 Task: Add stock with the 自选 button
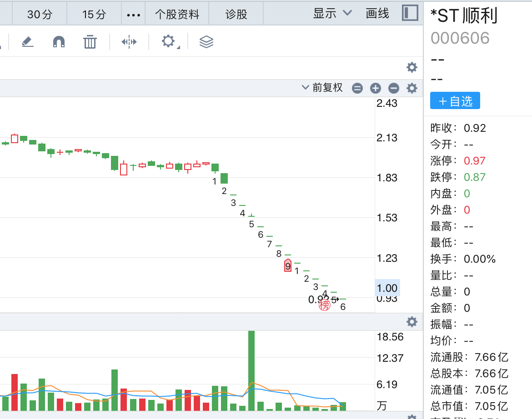pyautogui.click(x=455, y=101)
